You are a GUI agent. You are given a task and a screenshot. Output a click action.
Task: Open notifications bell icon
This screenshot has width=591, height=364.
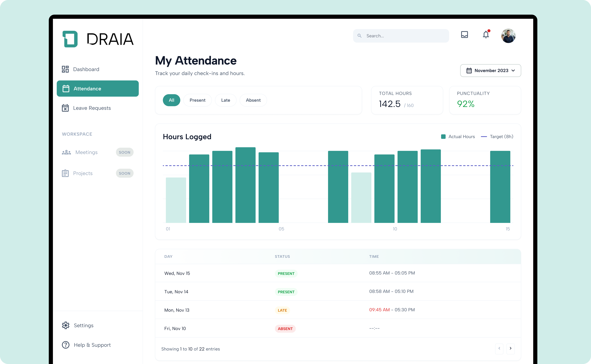(x=486, y=35)
